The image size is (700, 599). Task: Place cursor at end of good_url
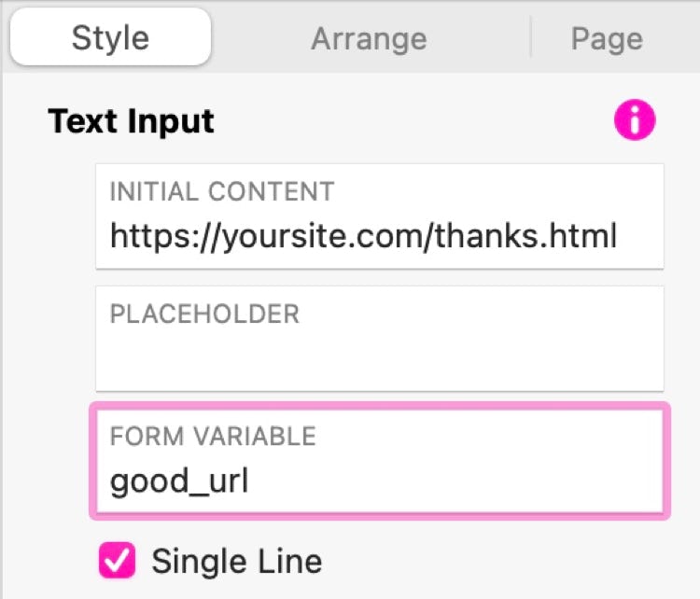tap(250, 481)
